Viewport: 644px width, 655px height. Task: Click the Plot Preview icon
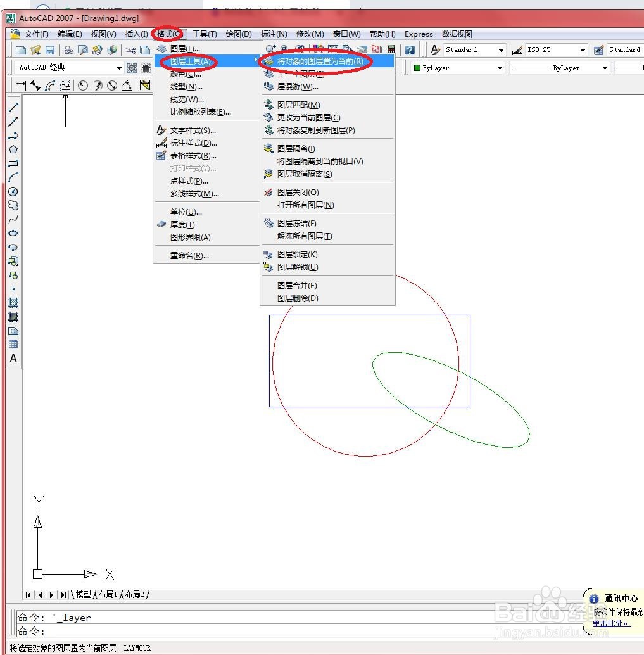[83, 50]
